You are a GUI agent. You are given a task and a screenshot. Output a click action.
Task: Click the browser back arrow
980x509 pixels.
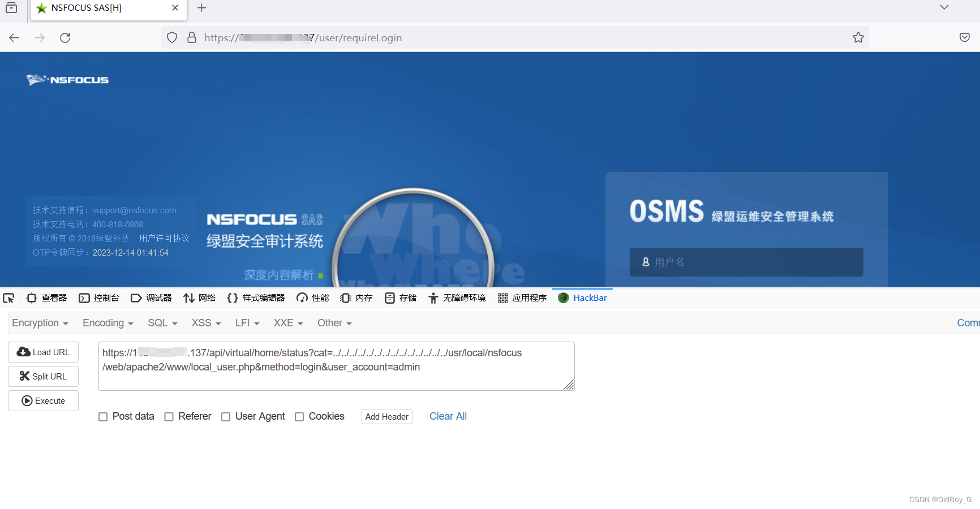pyautogui.click(x=14, y=38)
